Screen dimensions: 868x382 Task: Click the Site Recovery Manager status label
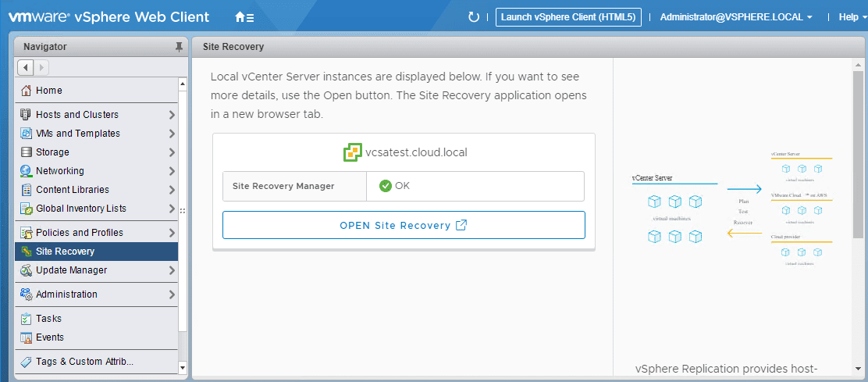tap(283, 186)
